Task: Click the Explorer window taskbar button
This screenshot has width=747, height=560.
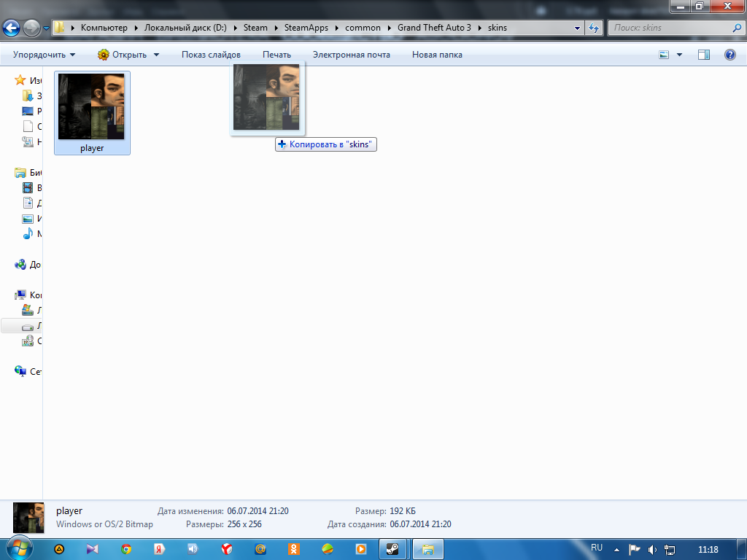Action: (x=427, y=550)
